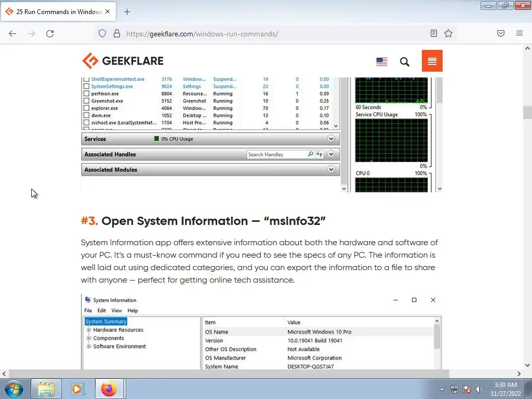Viewport: 532px width, 399px height.
Task: Check the perfmon.exe checkbox
Action: 87,94
